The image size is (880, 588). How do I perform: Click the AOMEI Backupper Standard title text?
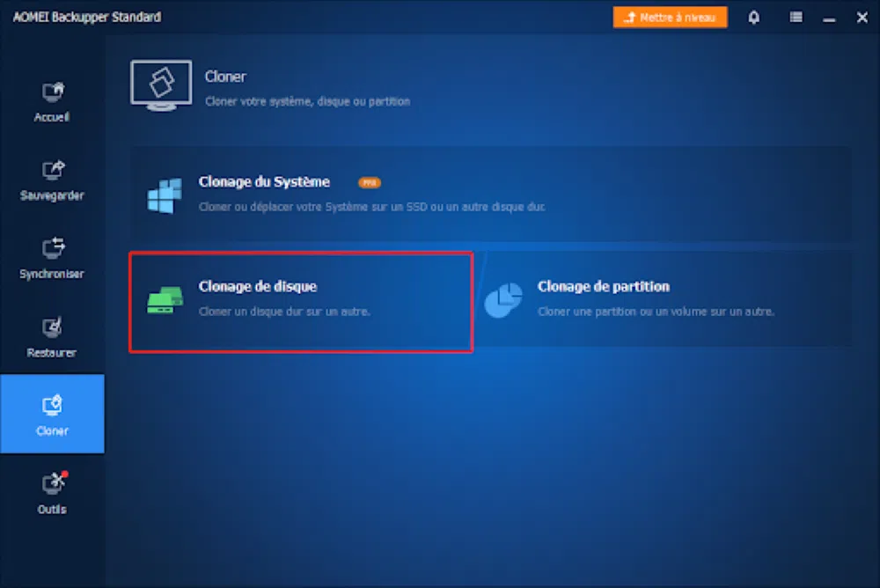87,18
